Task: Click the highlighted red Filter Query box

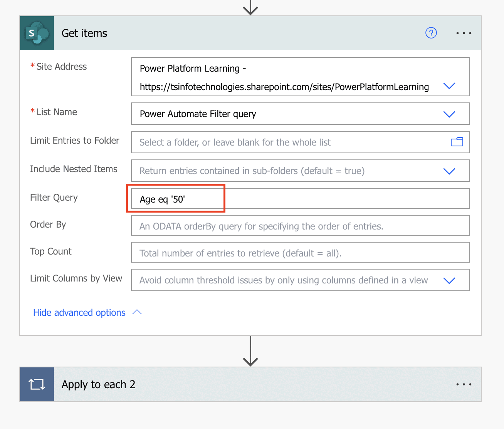Action: pos(176,198)
